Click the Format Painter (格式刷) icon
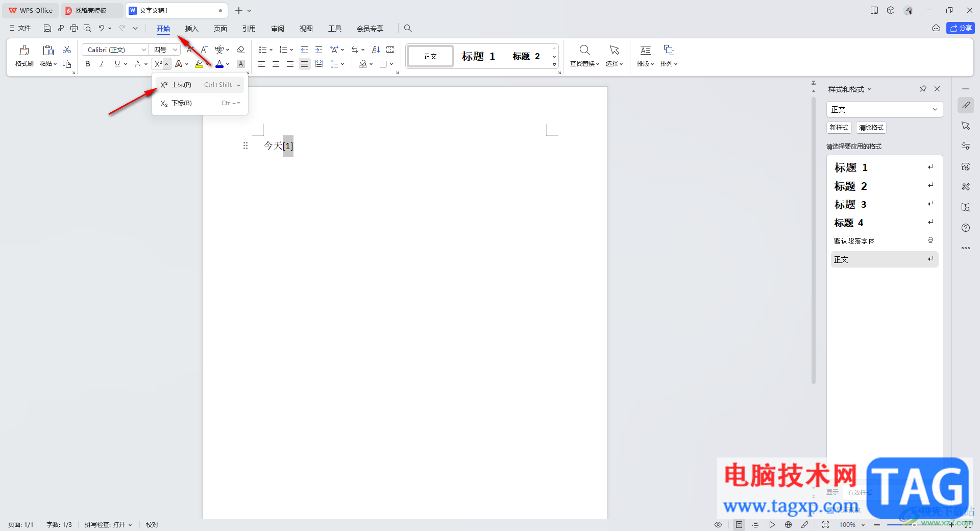The width and height of the screenshot is (980, 531). 24,50
